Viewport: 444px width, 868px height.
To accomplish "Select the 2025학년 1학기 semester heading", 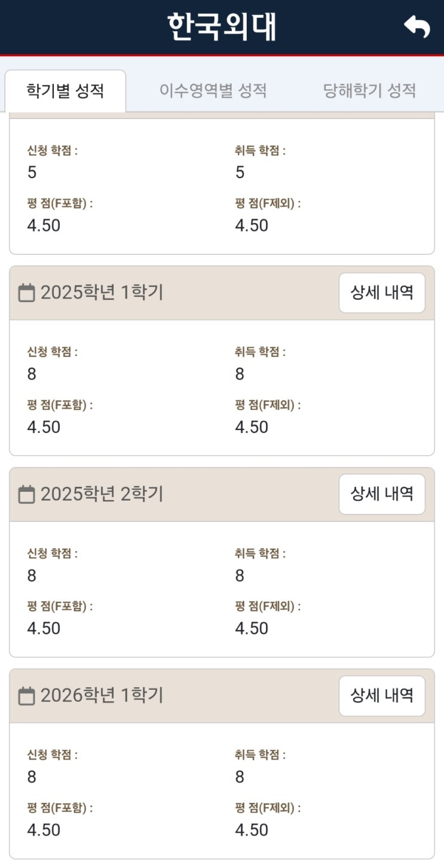I will 102,293.
